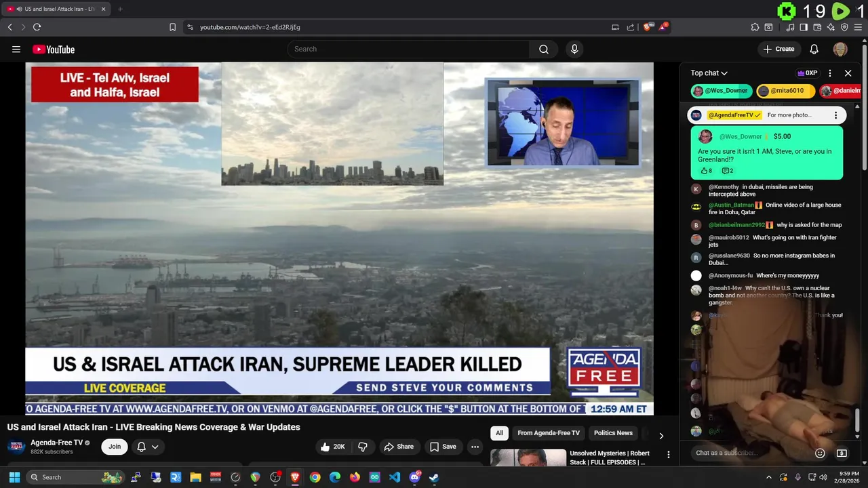Reload the current page
This screenshot has height=488, width=868.
coord(37,27)
